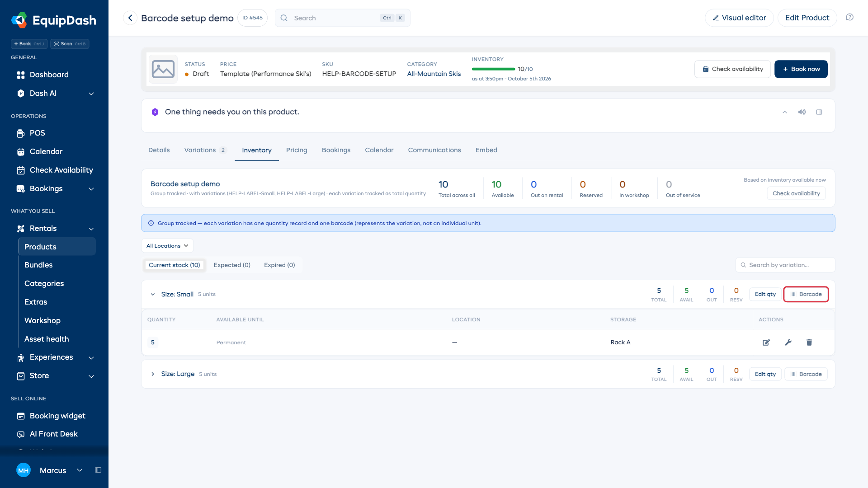868x488 pixels.
Task: Collapse the sidebar with the panel icon near Marcus
Action: [98, 470]
